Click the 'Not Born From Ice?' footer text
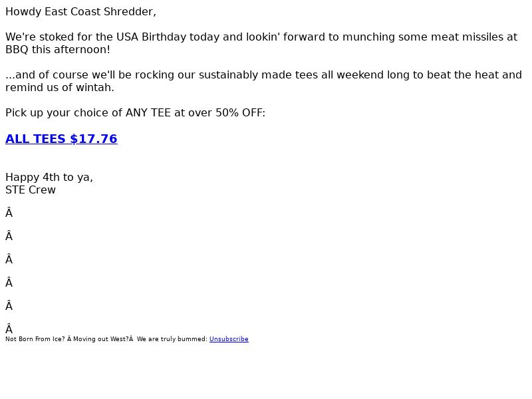This screenshot has height=399, width=532. click(x=35, y=339)
